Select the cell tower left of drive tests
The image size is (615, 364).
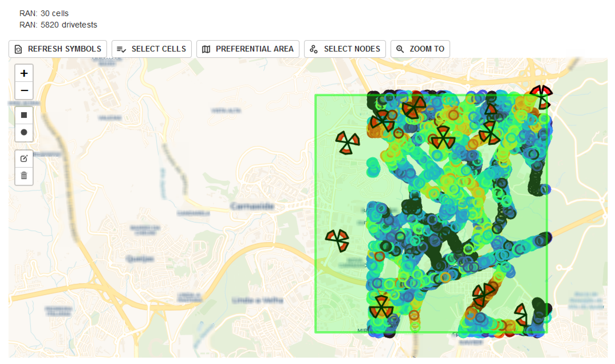coord(347,143)
